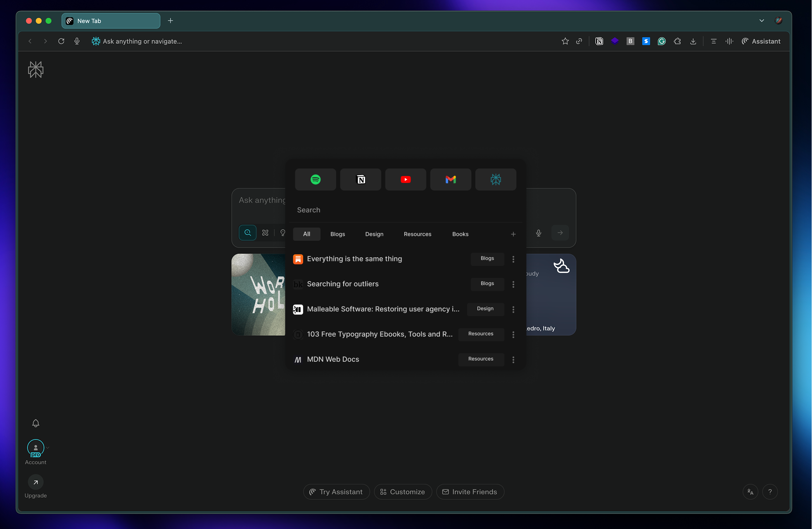Open the YouTube shortcut tile
The width and height of the screenshot is (812, 529).
(x=405, y=179)
